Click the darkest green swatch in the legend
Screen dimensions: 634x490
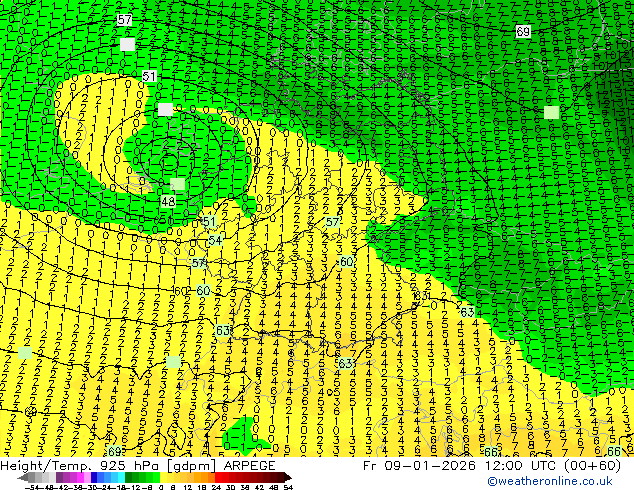click(x=129, y=477)
